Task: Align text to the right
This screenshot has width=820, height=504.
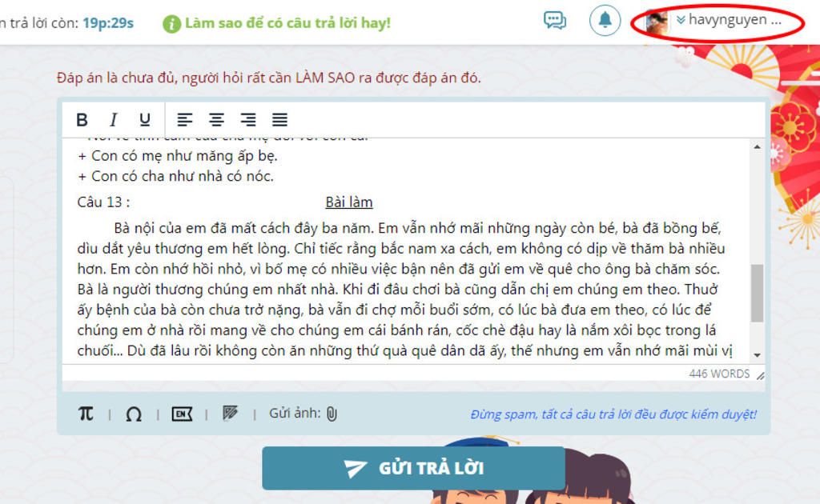Action: coord(248,120)
